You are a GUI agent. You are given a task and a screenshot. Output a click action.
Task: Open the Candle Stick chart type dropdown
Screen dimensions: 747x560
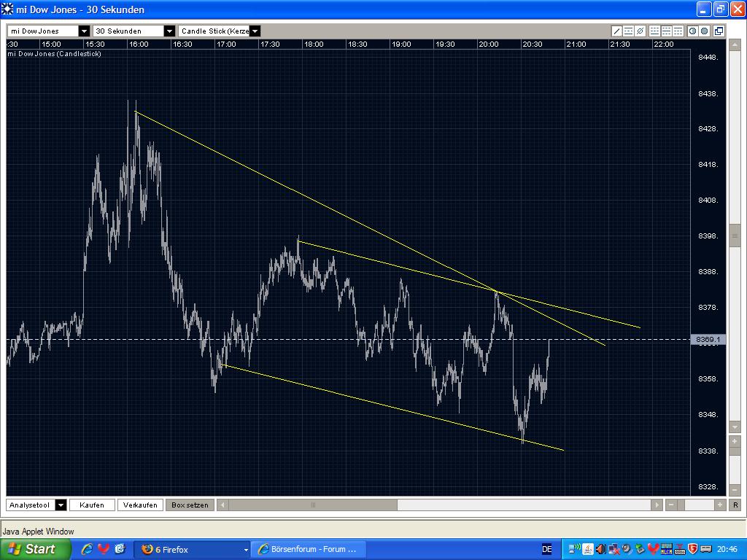tap(255, 31)
